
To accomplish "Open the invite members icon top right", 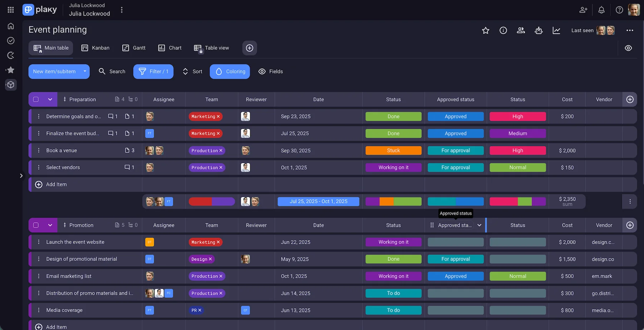I will [x=583, y=10].
